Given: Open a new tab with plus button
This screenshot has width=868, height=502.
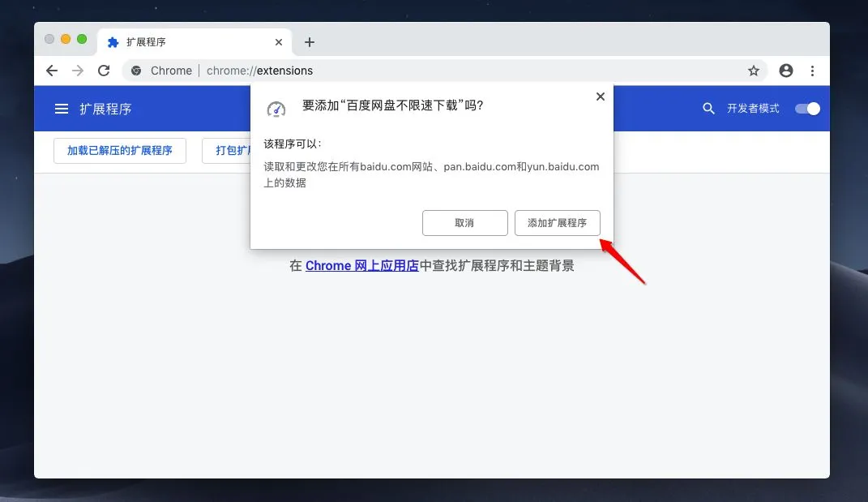Looking at the screenshot, I should click(310, 42).
